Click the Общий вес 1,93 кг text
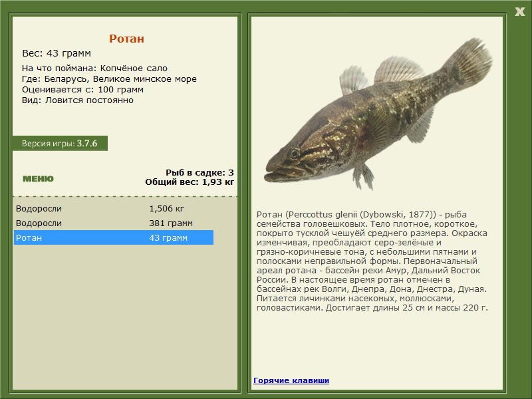 (190, 182)
